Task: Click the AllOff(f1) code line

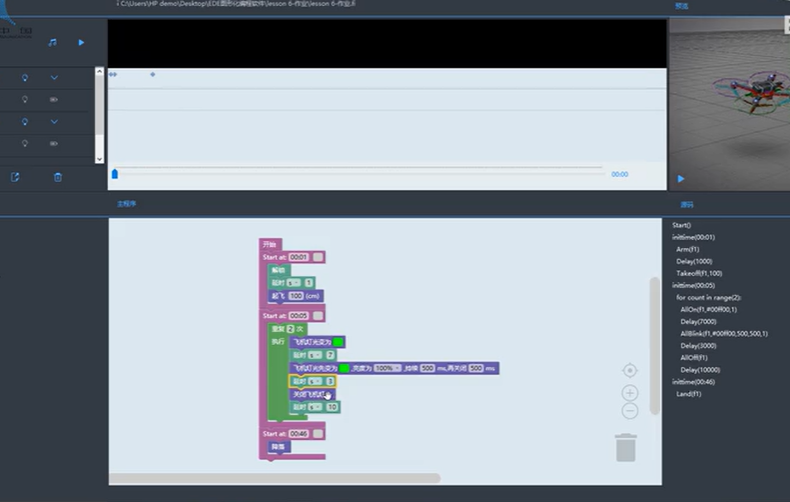Action: [x=694, y=357]
